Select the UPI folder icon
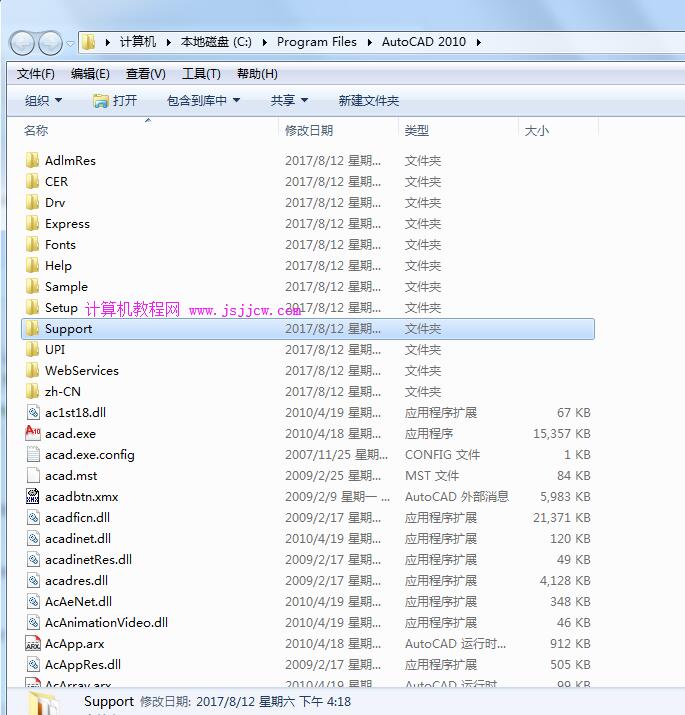 (x=32, y=349)
